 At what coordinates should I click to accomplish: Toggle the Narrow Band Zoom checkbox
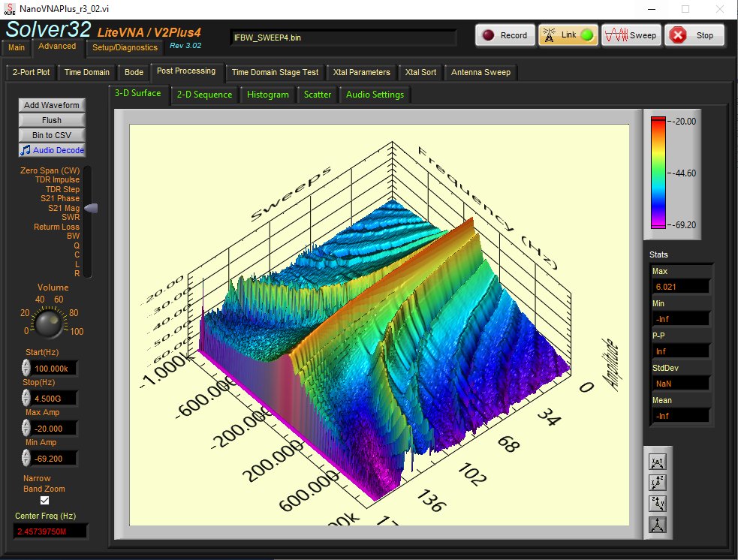45,500
